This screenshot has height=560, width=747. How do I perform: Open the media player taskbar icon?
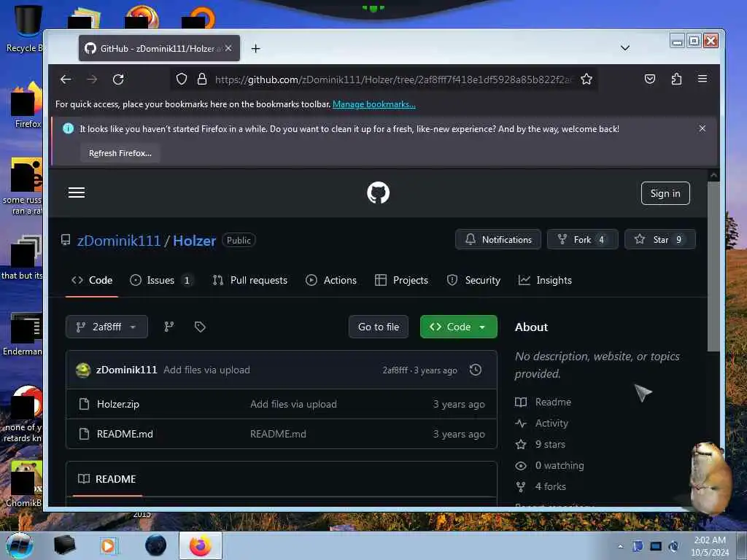[x=109, y=545]
